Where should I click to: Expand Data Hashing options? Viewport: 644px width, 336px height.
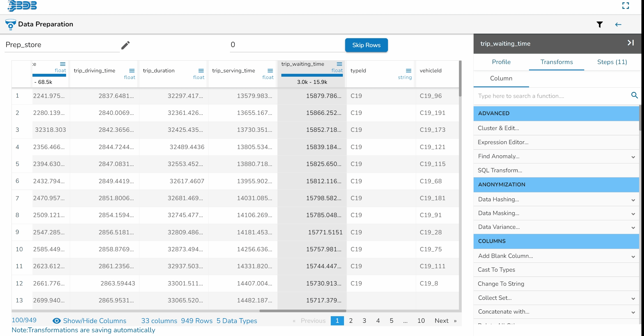pyautogui.click(x=633, y=200)
